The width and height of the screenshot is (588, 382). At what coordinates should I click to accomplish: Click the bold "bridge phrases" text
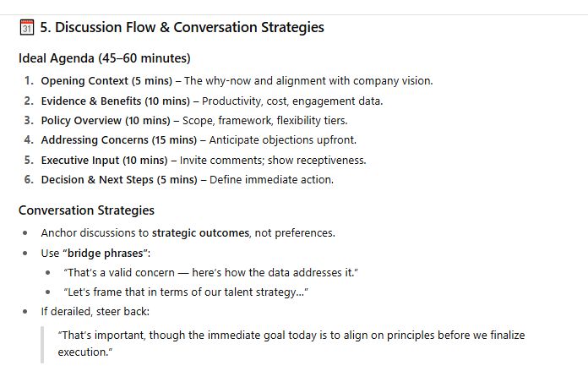106,253
